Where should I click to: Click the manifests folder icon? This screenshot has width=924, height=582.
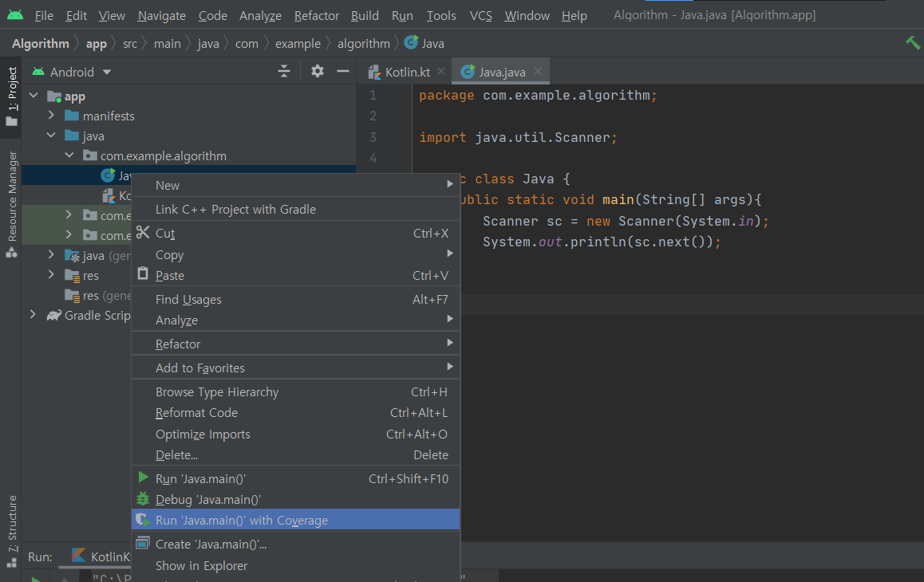pyautogui.click(x=72, y=116)
